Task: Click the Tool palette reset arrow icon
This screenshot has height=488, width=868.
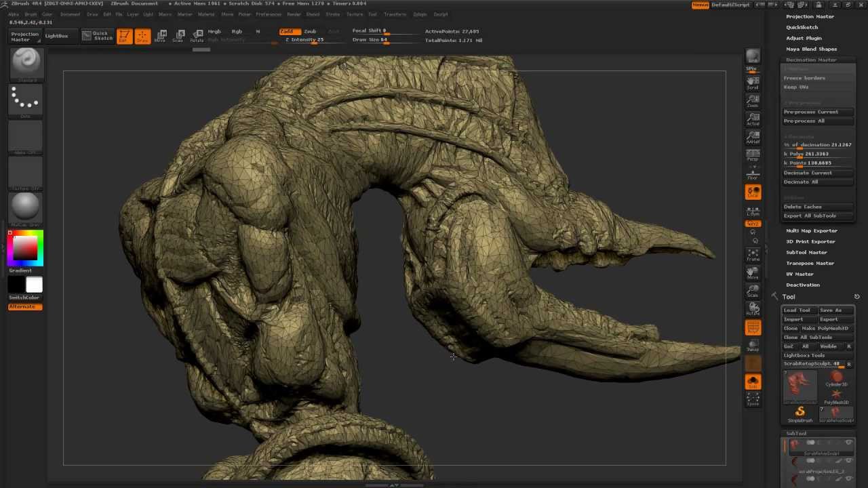Action: click(856, 297)
